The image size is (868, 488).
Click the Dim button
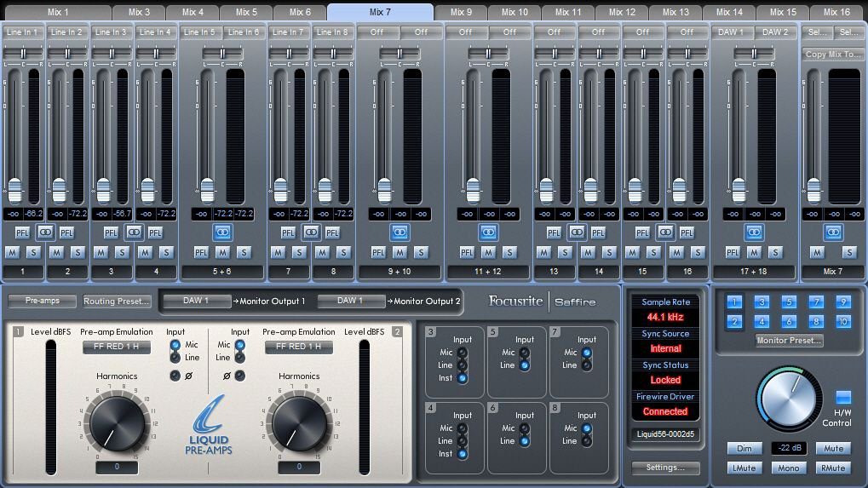click(x=744, y=448)
